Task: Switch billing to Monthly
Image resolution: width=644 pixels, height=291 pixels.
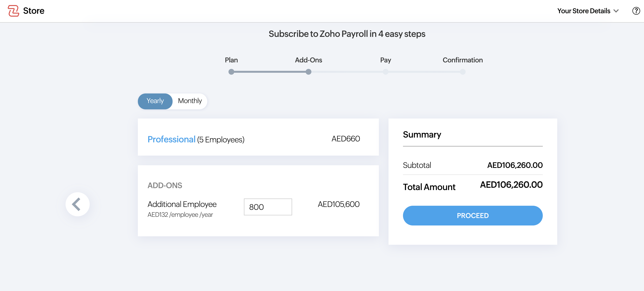Action: (x=189, y=101)
